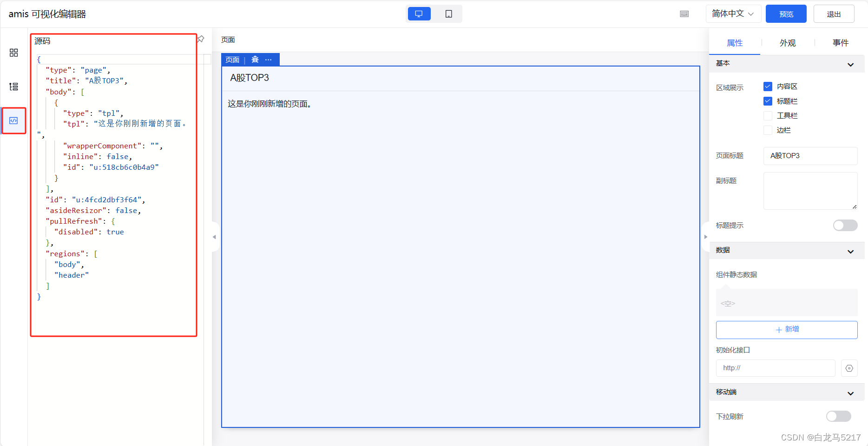Switch to mobile preview mode
868x446 pixels.
point(449,14)
